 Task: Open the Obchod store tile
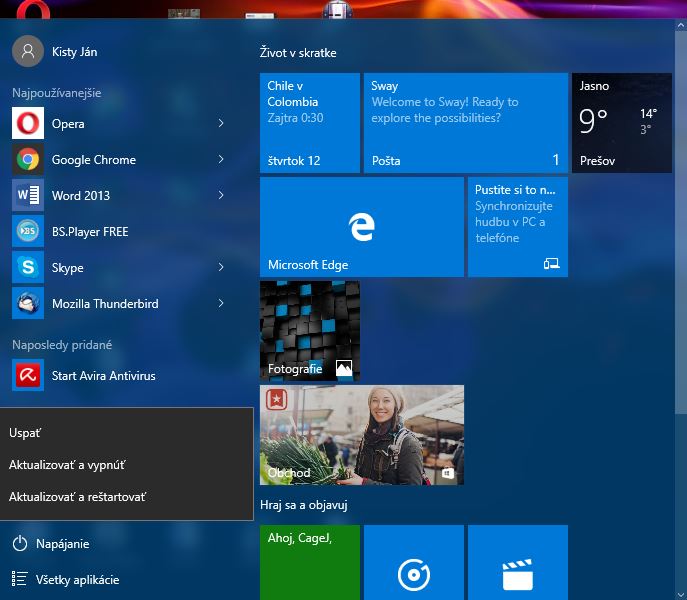tap(361, 435)
